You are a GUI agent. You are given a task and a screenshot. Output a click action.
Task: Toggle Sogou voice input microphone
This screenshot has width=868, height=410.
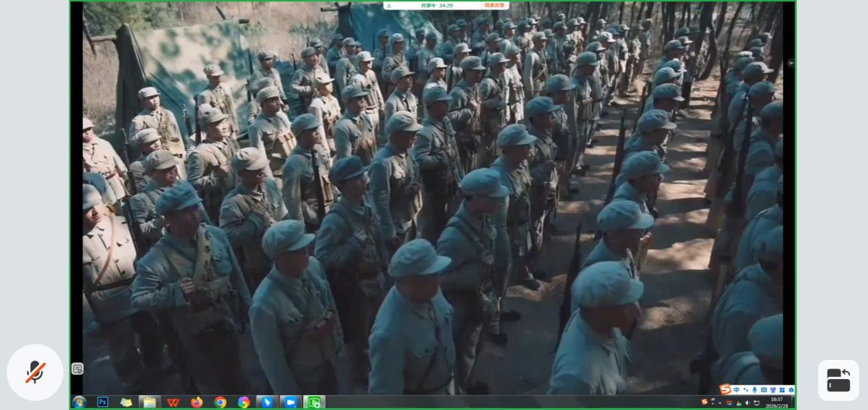click(755, 390)
